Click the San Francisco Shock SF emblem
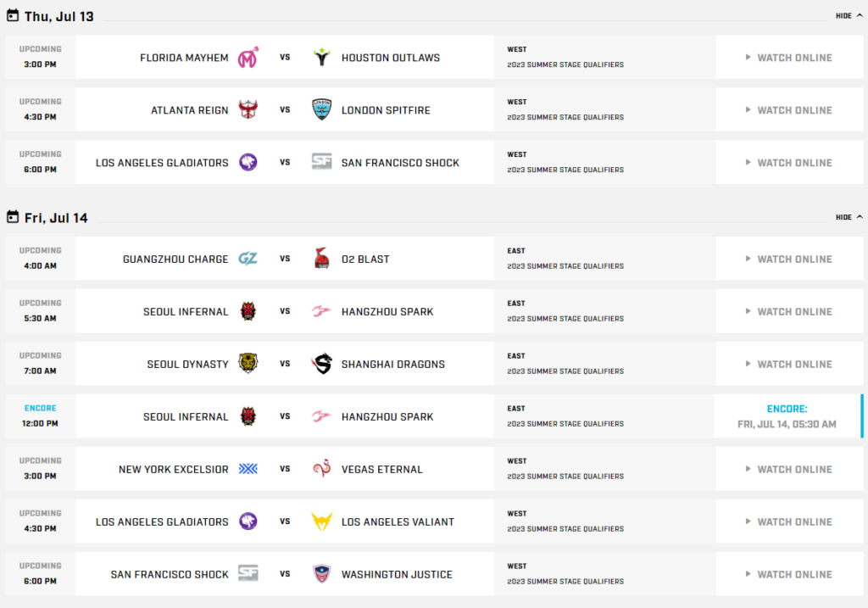Screen dimensions: 868x608 321,162
